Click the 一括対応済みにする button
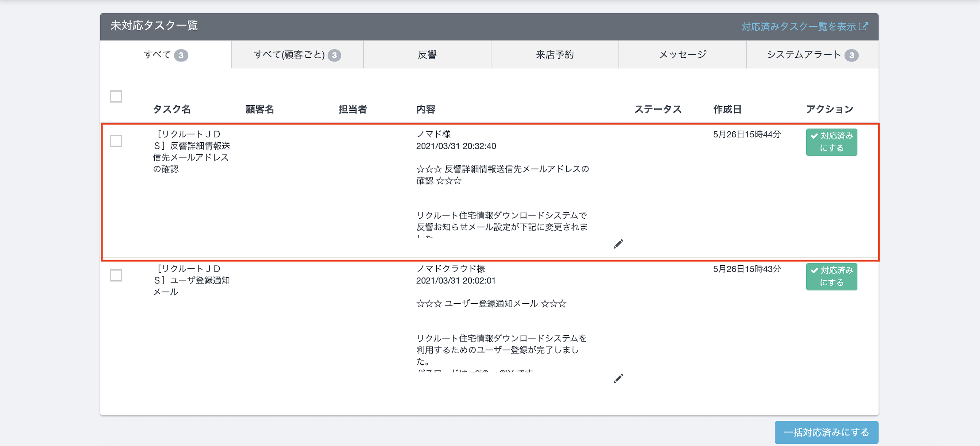This screenshot has width=980, height=446. [826, 432]
